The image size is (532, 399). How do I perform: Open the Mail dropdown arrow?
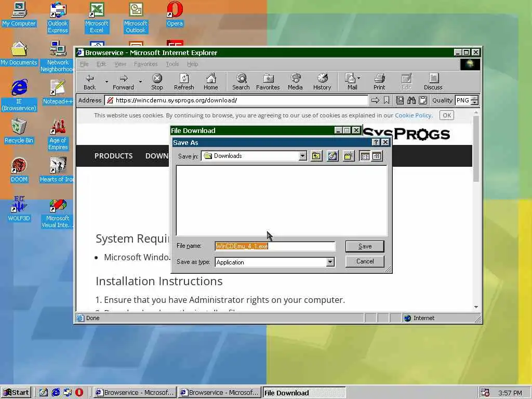[x=359, y=78]
